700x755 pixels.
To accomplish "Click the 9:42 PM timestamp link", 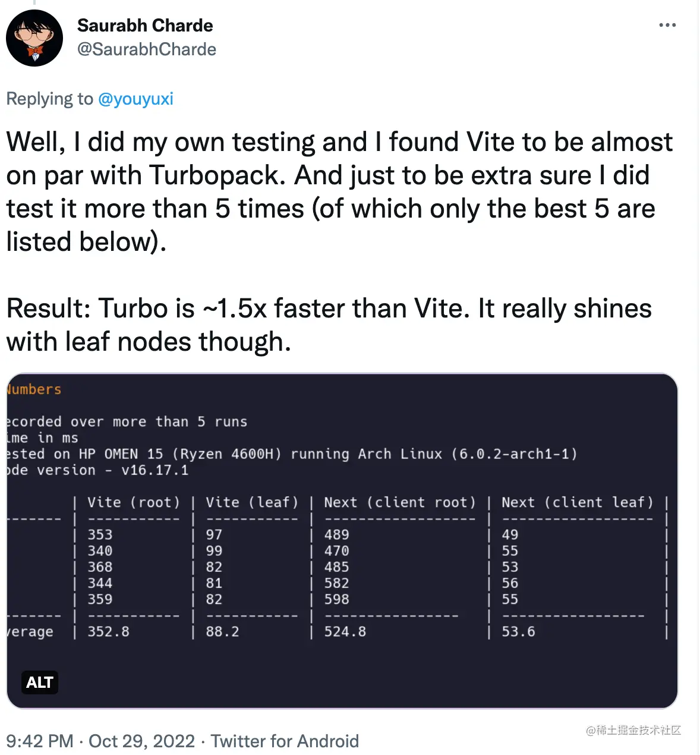I will (39, 741).
